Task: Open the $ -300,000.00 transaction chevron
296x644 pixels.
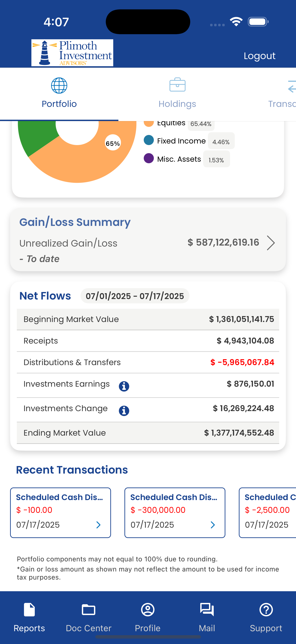Action: point(213,525)
